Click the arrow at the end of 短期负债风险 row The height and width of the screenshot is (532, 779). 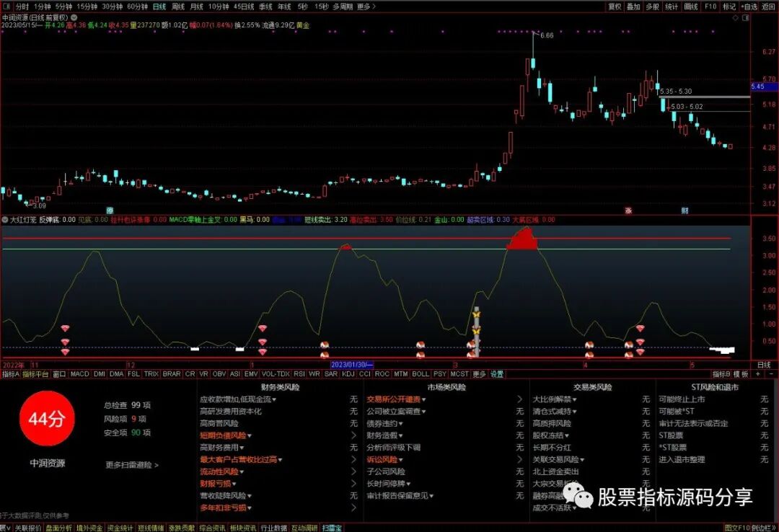point(353,435)
